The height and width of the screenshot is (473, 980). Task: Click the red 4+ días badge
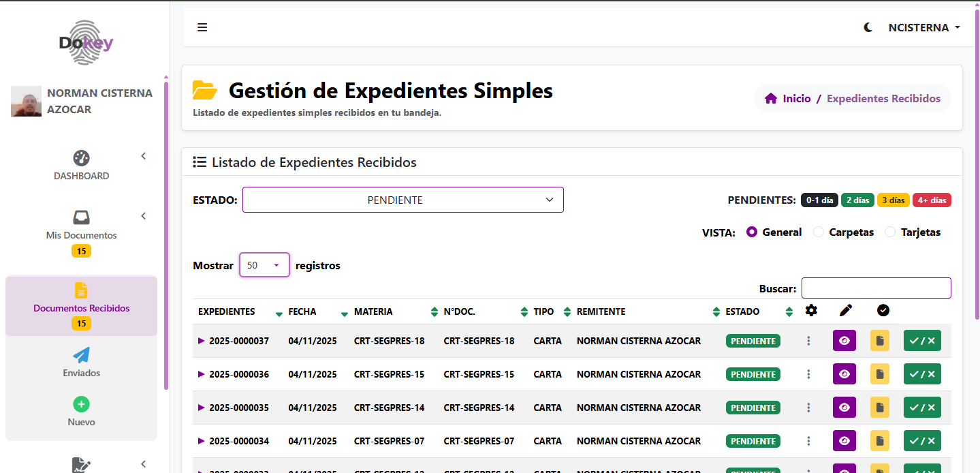931,200
